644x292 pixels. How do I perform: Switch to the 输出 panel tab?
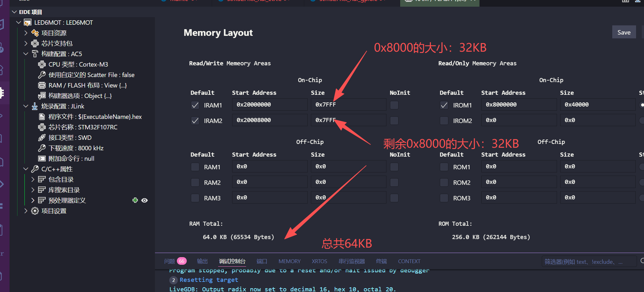coord(202,261)
